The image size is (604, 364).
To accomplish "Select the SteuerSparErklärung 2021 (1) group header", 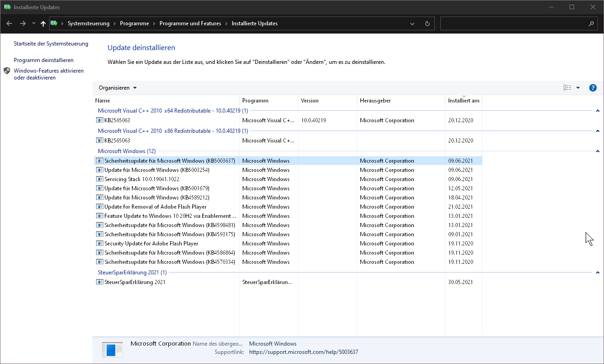I will coord(132,273).
